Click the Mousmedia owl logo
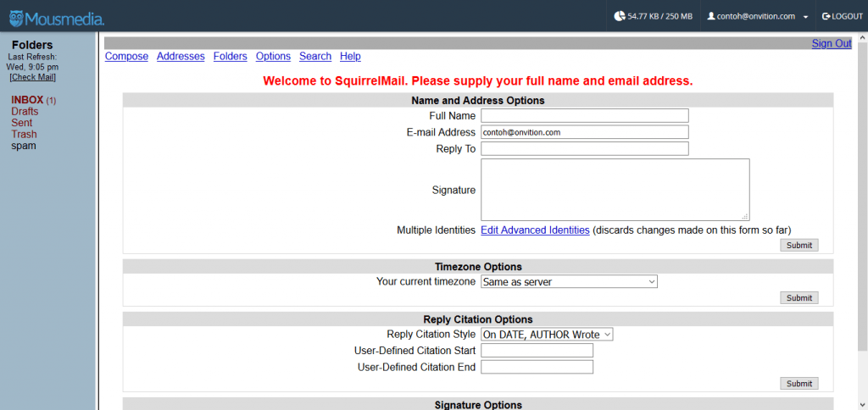 coord(17,19)
